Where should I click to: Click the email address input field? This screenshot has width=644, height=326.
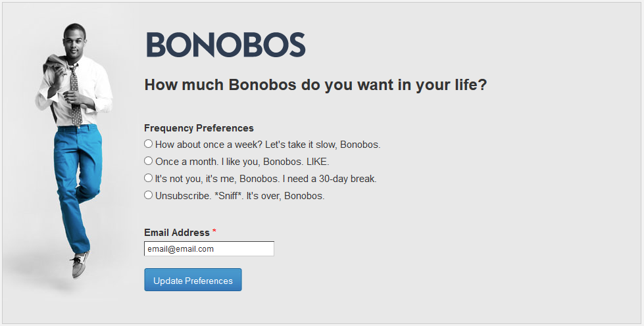209,249
